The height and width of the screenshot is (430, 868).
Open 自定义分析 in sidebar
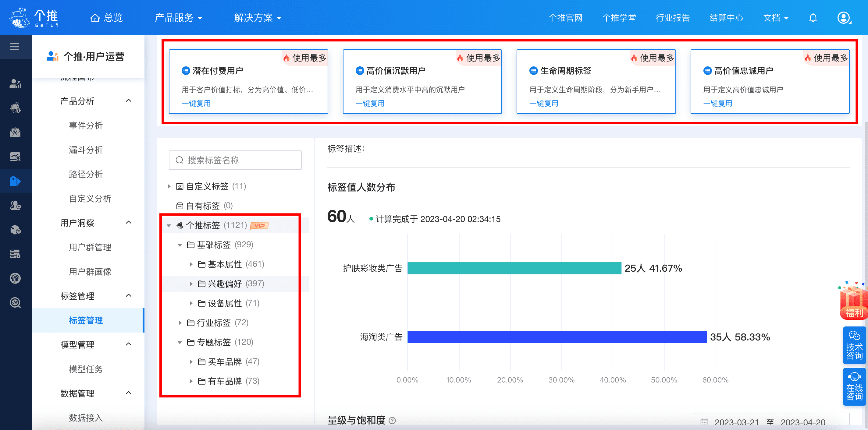tap(90, 199)
